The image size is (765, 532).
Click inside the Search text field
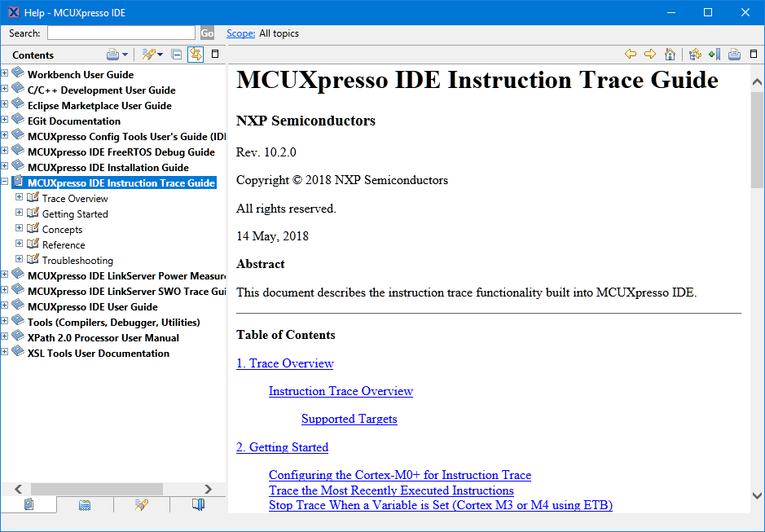click(121, 33)
